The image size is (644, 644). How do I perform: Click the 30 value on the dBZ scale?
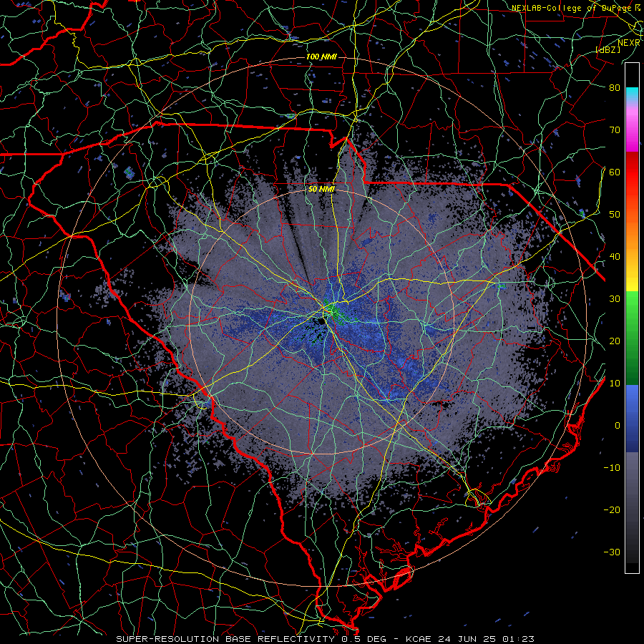point(615,298)
